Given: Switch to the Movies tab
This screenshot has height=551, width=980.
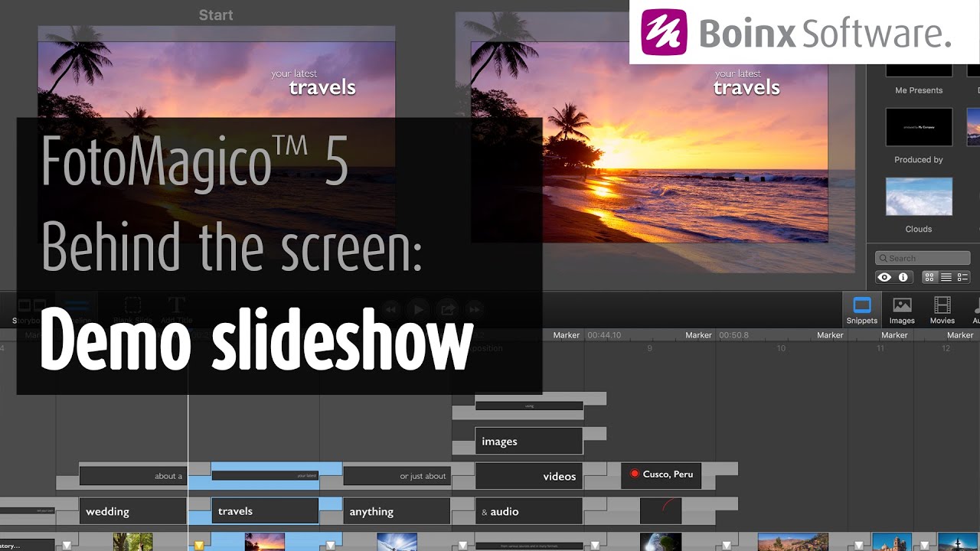Looking at the screenshot, I should (x=942, y=311).
